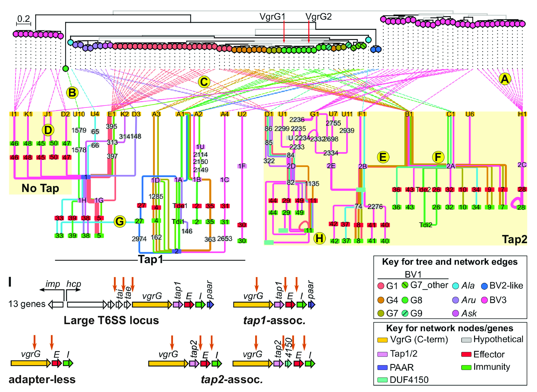537x392 pixels.
Task: Click the B1 VgrG node
Action: click(409, 114)
